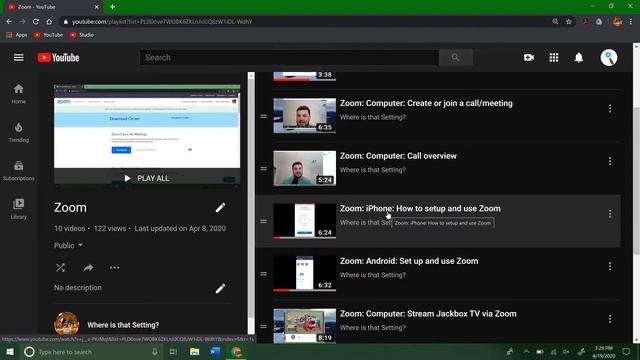The image size is (640, 360).
Task: Click the 8:19 Jackbox video thumbnail
Action: [x=304, y=326]
